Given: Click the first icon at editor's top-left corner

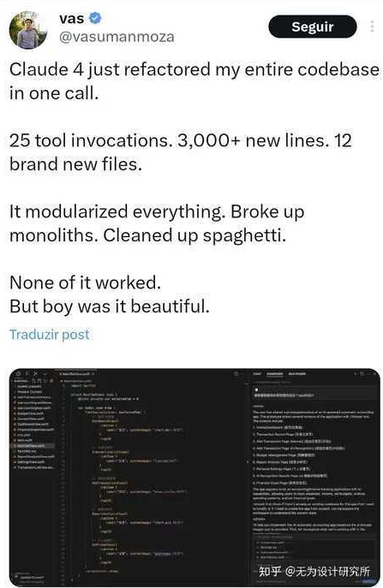Looking at the screenshot, I should (x=18, y=374).
